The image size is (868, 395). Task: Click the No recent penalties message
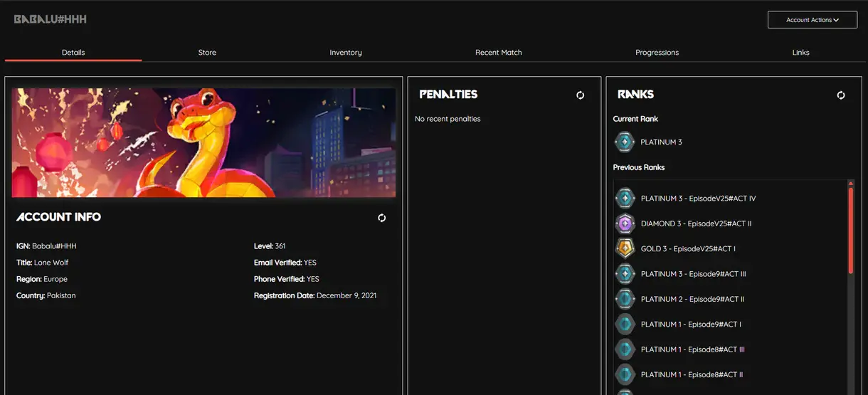[x=448, y=119]
